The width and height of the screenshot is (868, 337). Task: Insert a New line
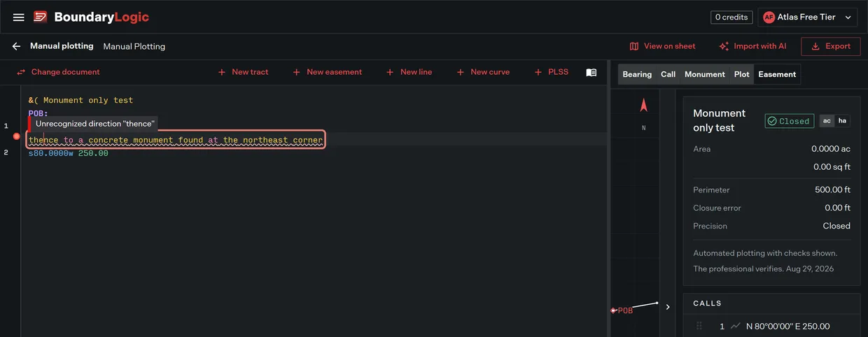click(x=409, y=72)
